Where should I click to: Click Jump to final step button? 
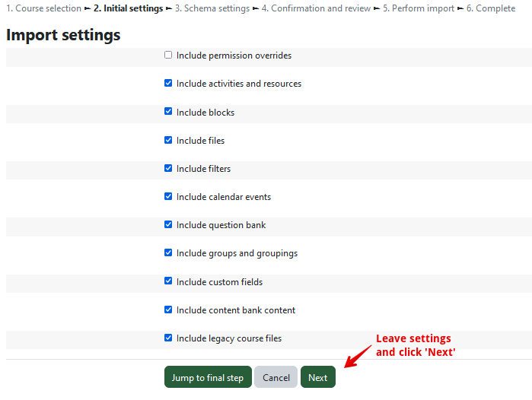point(207,378)
